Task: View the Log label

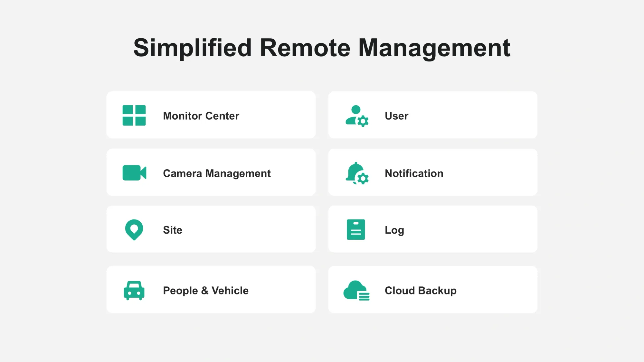Action: (394, 230)
